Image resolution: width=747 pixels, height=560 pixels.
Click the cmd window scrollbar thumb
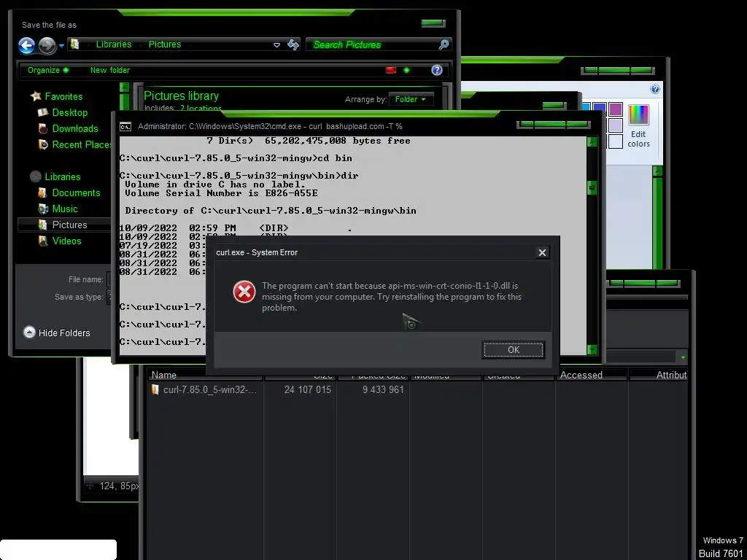(592, 187)
